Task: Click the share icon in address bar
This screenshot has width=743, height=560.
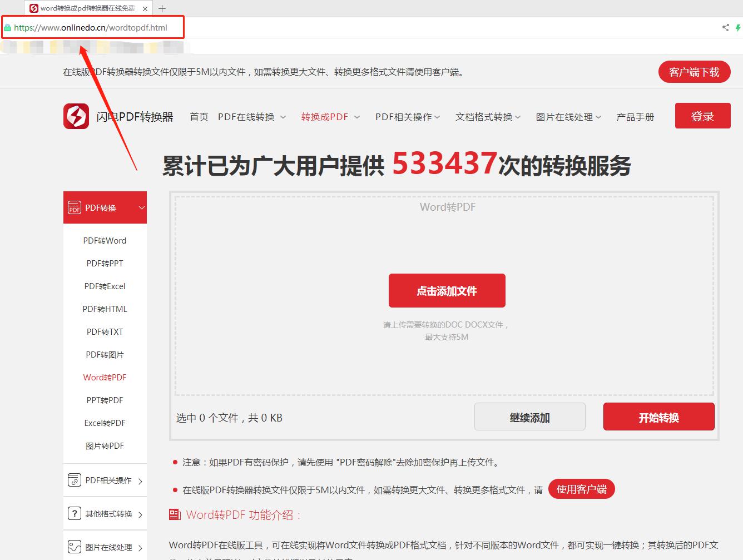Action: [x=725, y=27]
